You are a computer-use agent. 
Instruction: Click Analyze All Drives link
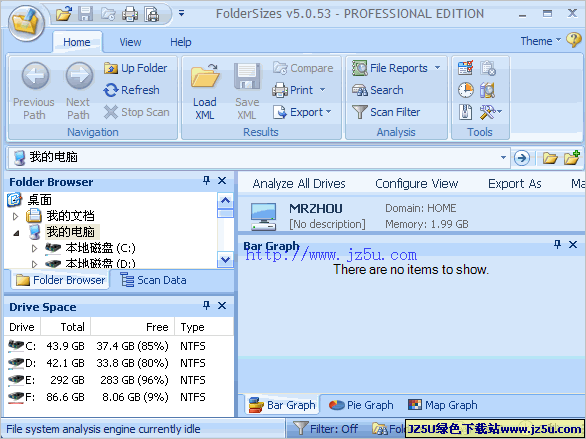299,183
